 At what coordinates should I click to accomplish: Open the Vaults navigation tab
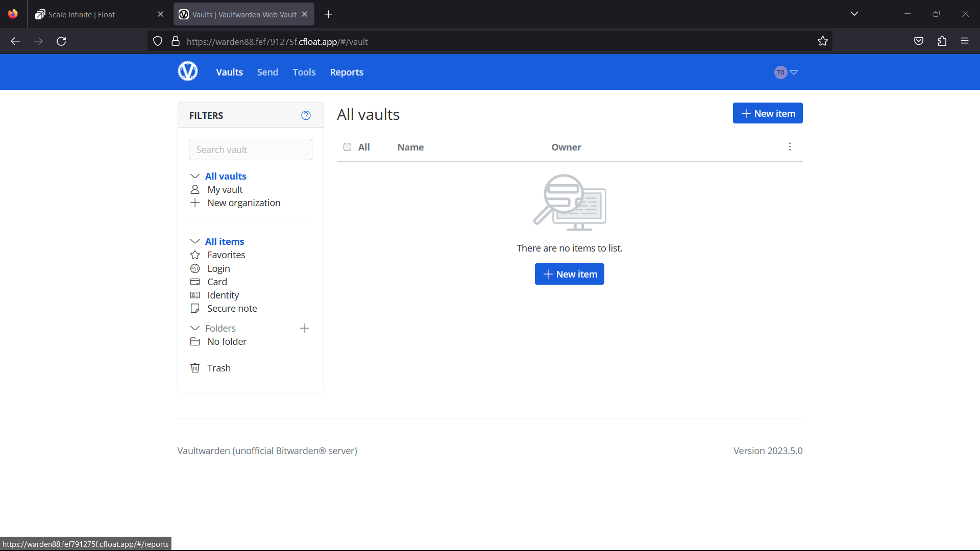point(229,72)
